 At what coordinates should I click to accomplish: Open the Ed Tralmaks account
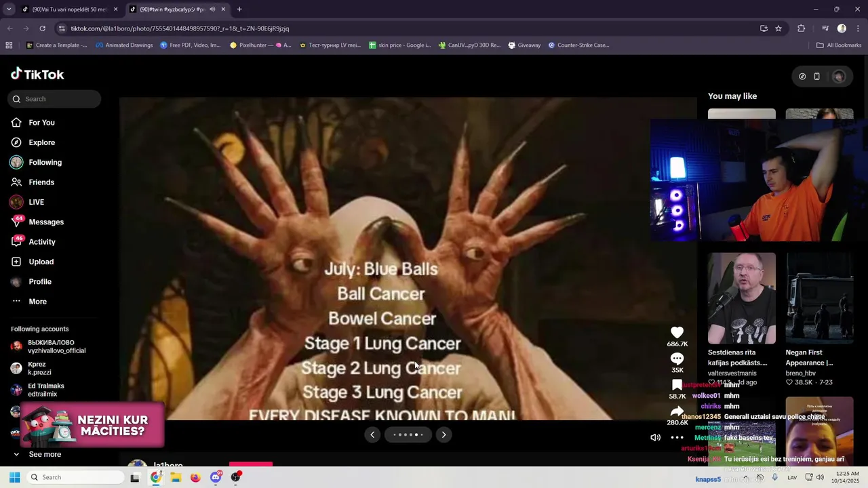pyautogui.click(x=37, y=390)
